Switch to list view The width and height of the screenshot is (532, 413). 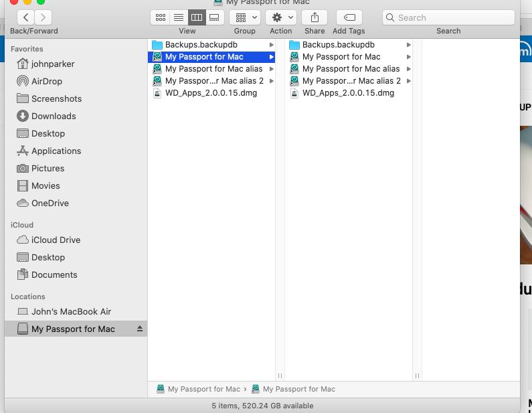pos(179,17)
